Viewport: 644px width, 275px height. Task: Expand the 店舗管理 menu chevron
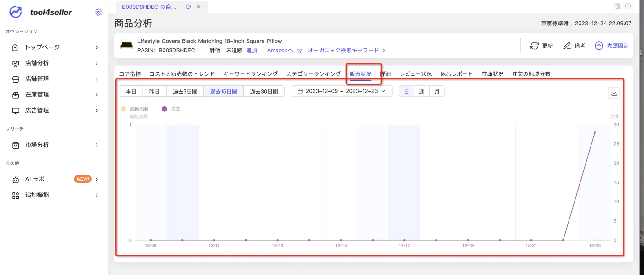97,79
